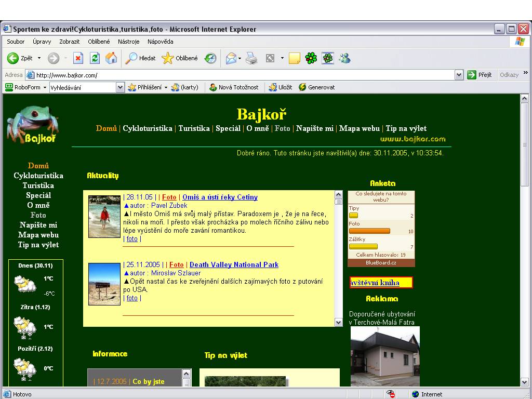Click Informace box scroll-up arrow
This screenshot has width=532, height=399.
[x=187, y=374]
